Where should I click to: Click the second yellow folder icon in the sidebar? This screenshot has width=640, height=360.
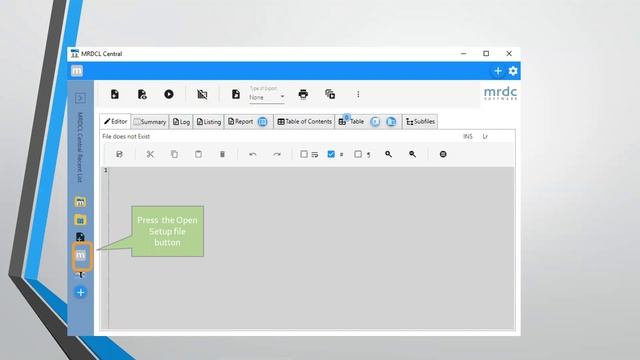pos(80,220)
